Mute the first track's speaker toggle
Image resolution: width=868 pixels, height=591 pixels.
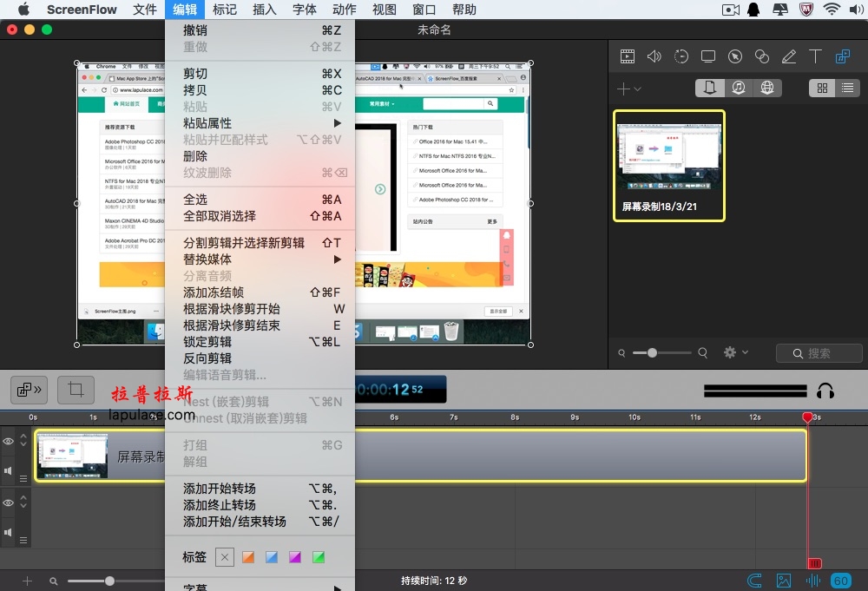(8, 471)
